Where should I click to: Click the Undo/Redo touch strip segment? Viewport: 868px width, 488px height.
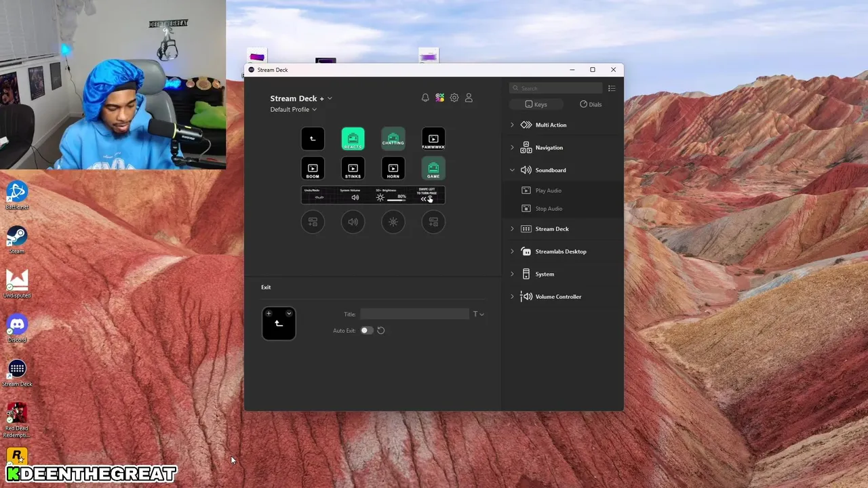click(x=319, y=195)
